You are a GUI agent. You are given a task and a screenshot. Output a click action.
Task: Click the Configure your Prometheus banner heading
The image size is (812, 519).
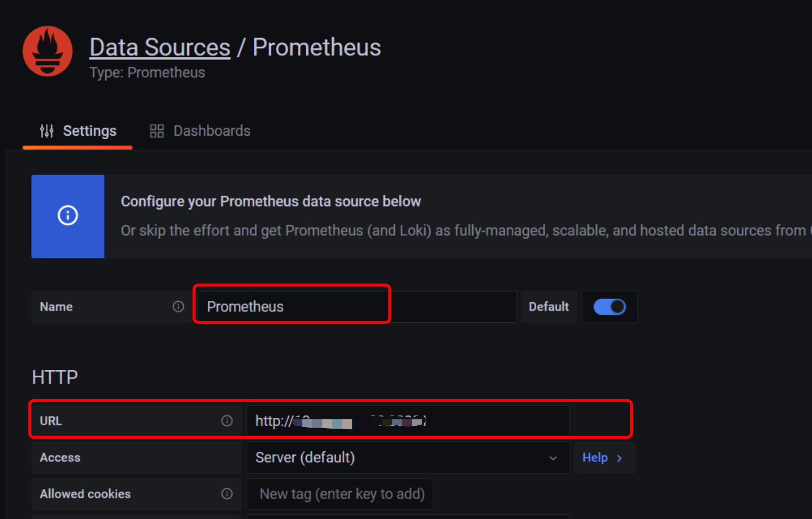(271, 201)
